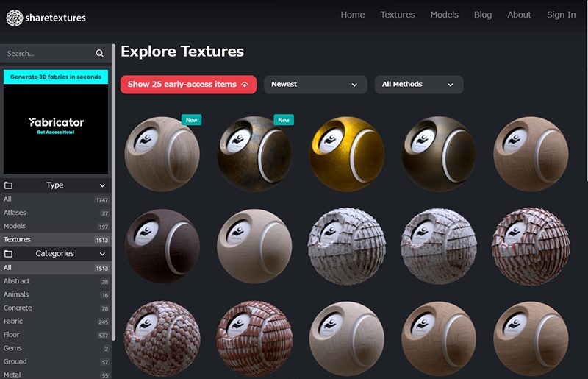Open the shiny gold metal texture thumbnail
Image resolution: width=588 pixels, height=379 pixels.
(x=347, y=155)
